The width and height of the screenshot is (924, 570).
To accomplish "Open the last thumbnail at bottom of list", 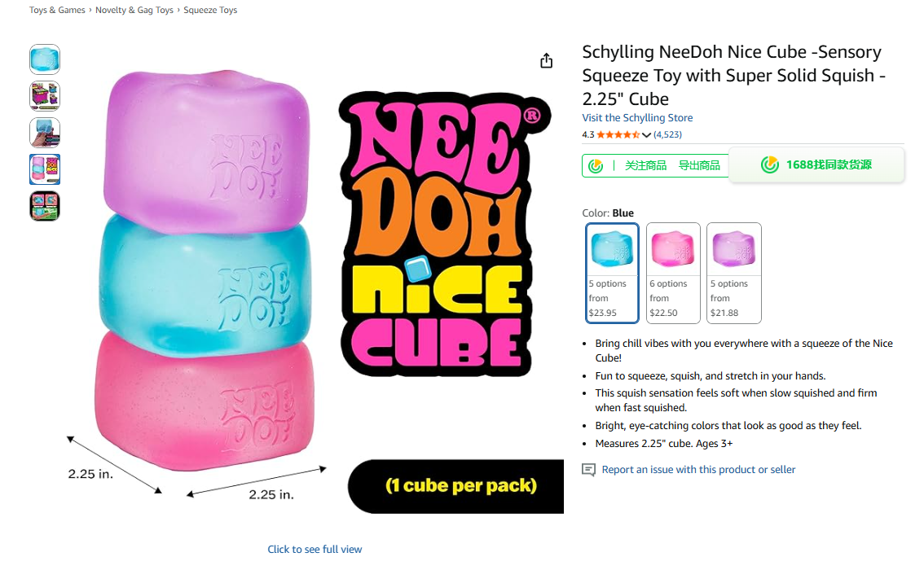I will 45,206.
